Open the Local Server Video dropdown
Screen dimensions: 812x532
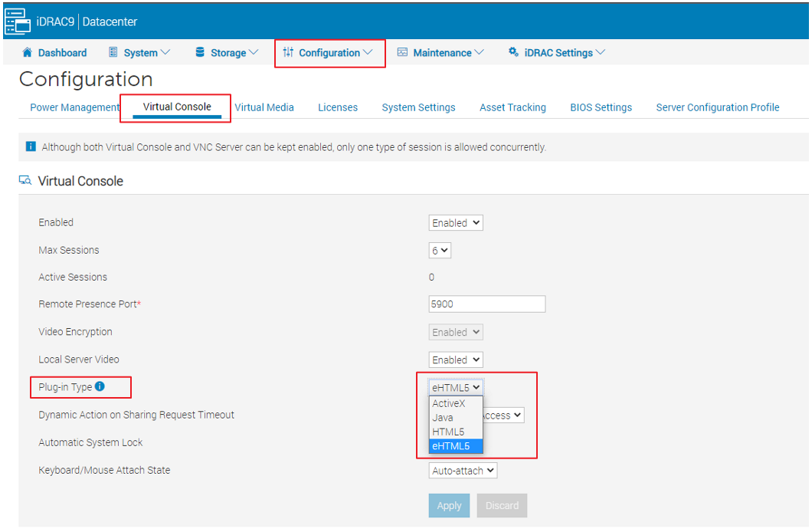(456, 360)
